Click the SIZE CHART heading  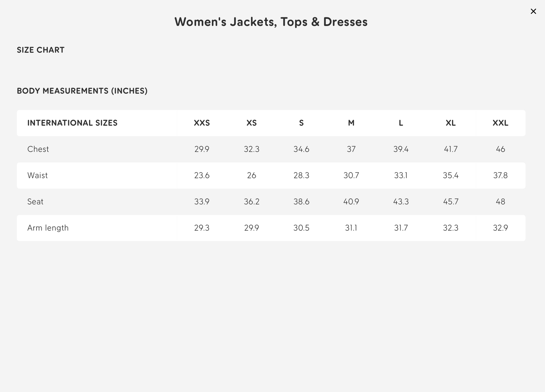(x=41, y=50)
